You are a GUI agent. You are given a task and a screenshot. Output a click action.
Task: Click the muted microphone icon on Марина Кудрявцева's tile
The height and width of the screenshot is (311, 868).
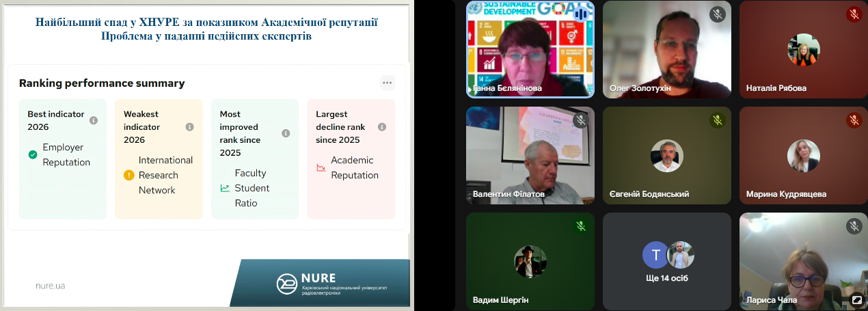point(854,120)
